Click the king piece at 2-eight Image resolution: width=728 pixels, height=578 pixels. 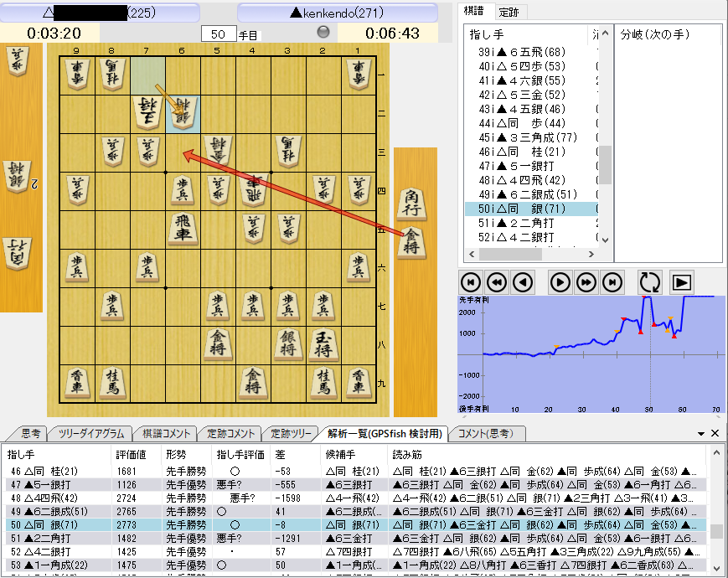323,344
